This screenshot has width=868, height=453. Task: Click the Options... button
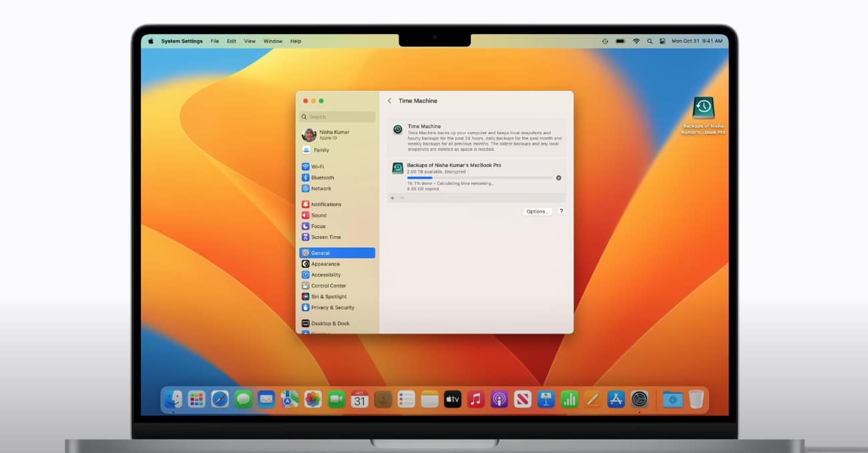(x=537, y=211)
